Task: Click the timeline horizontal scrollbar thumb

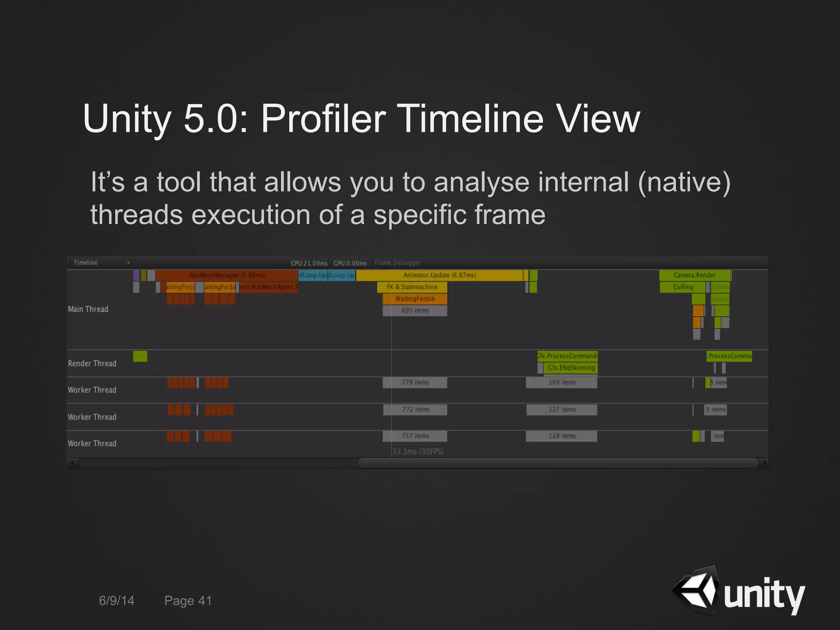Action: pyautogui.click(x=559, y=463)
